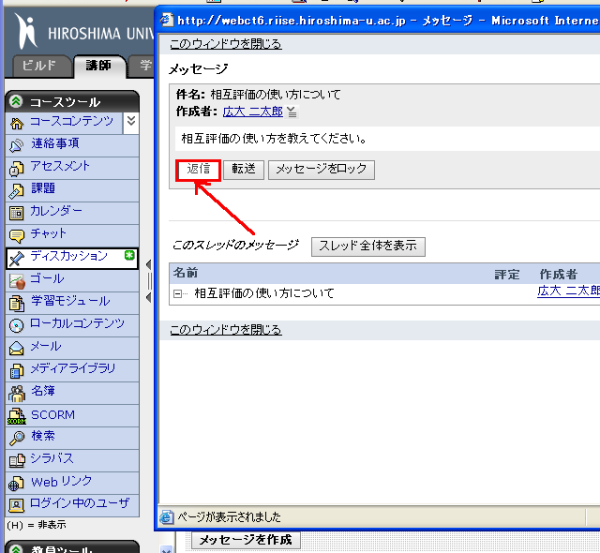The height and width of the screenshot is (553, 600).
Task: Click the 作成者 column header
Action: click(558, 274)
